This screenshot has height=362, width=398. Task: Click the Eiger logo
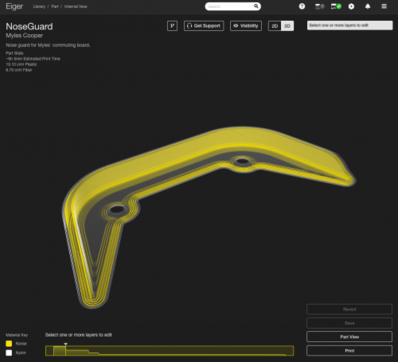pos(14,7)
